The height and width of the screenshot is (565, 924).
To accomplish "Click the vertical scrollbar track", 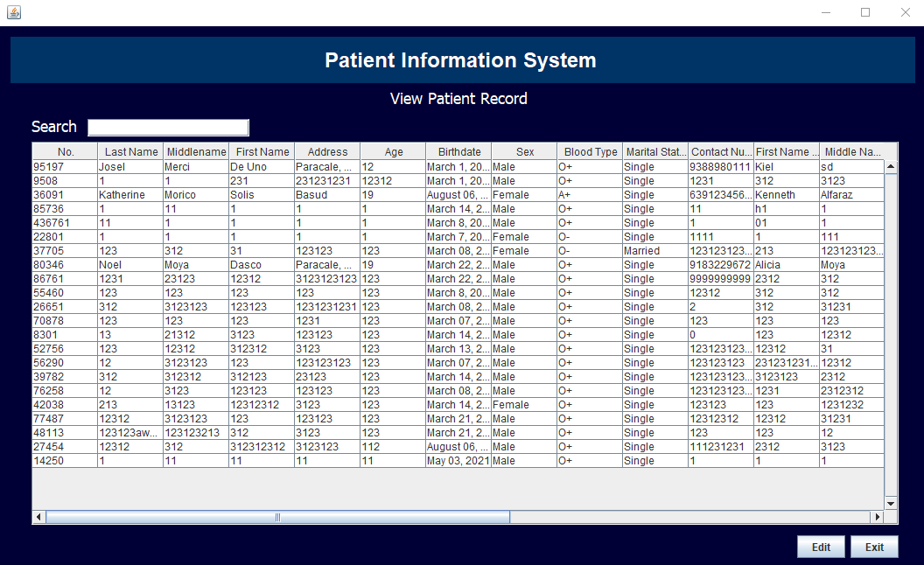I will [891, 350].
